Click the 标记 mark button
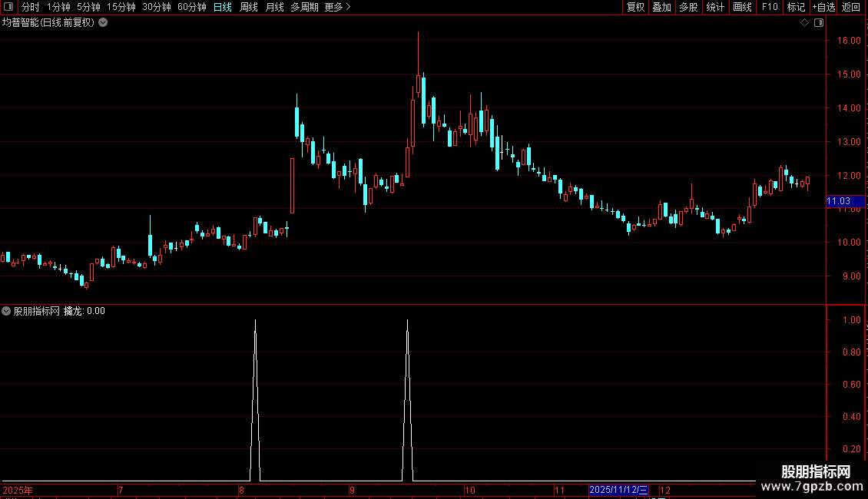 pos(796,7)
